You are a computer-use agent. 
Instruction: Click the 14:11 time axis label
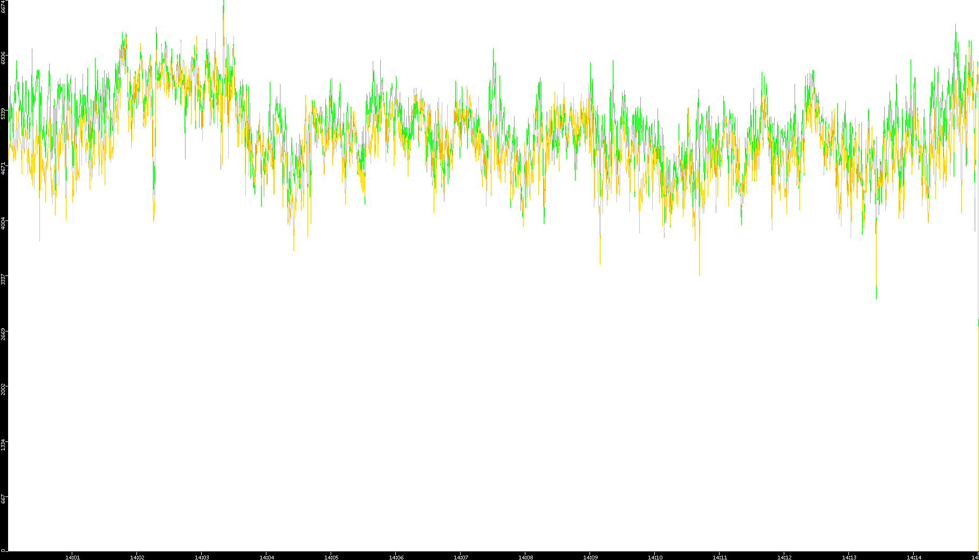(720, 557)
